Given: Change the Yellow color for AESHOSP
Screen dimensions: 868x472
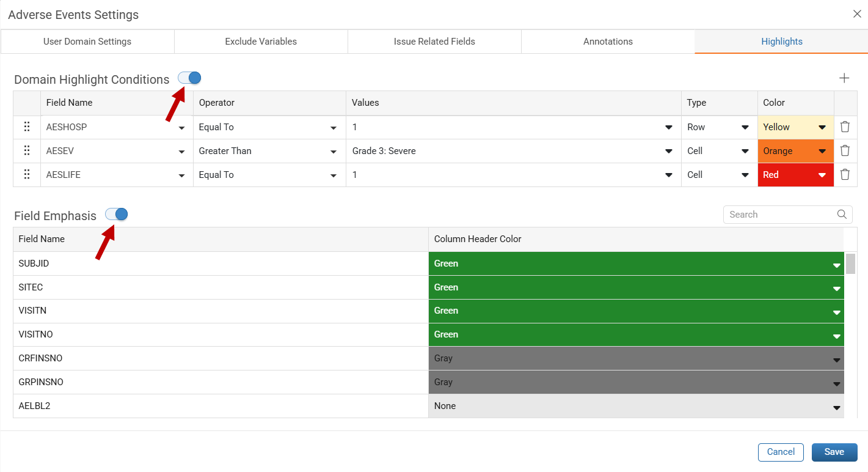Looking at the screenshot, I should tap(796, 127).
